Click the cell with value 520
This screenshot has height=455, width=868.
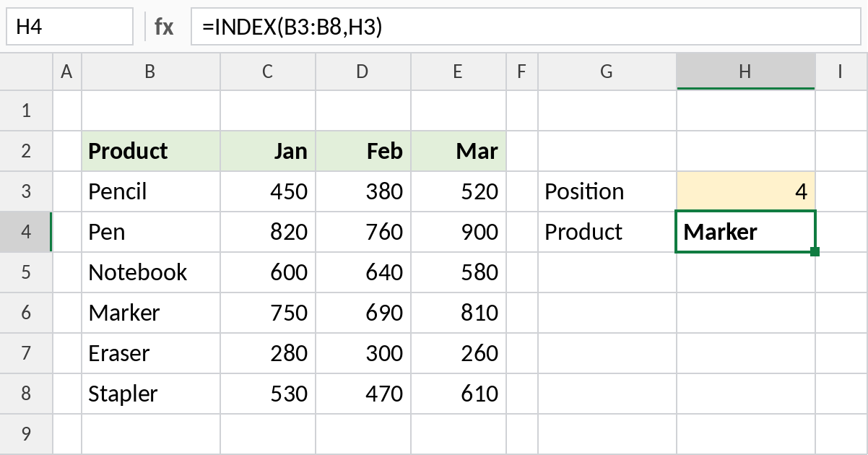(x=459, y=191)
